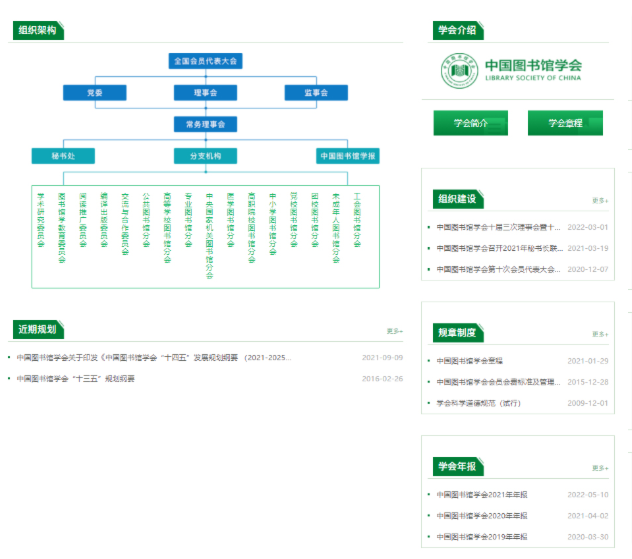
Task: Click the 规章制度 section heading tag
Action: (x=458, y=332)
